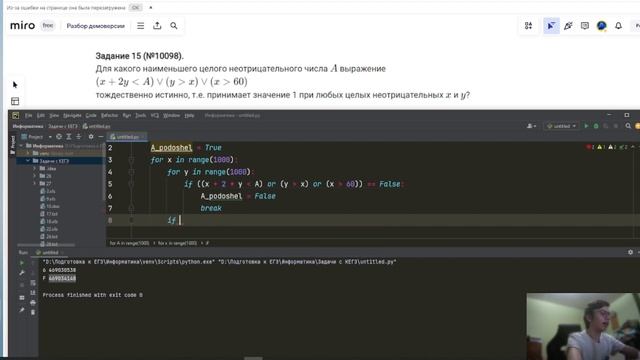Open the Miro main menu hamburger icon
The width and height of the screenshot is (640, 360).
point(140,26)
